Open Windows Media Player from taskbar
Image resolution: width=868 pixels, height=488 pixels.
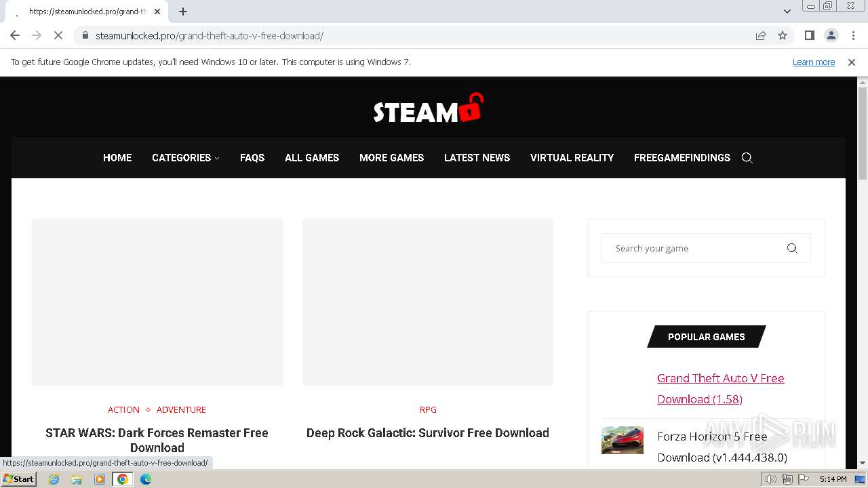[100, 479]
